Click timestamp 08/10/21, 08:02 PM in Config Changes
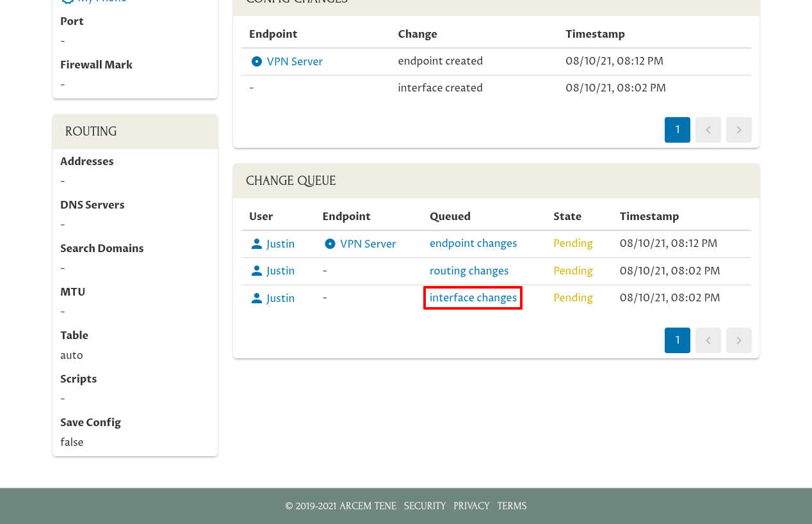This screenshot has width=812, height=524. 615,88
